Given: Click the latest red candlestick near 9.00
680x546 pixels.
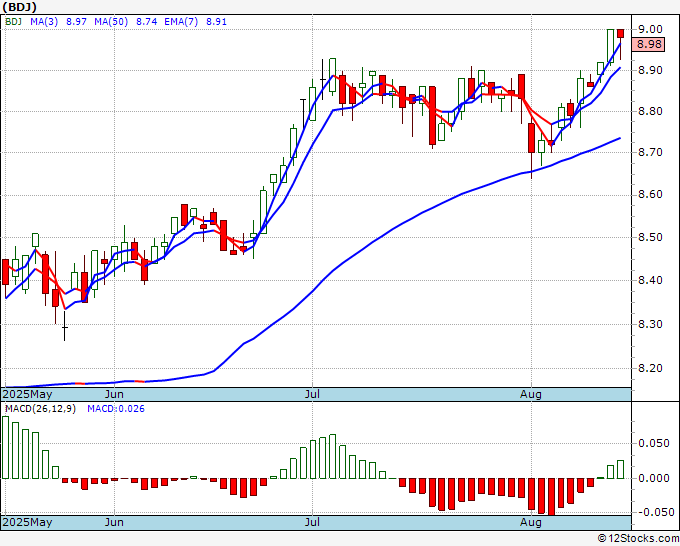Looking at the screenshot, I should pyautogui.click(x=621, y=33).
